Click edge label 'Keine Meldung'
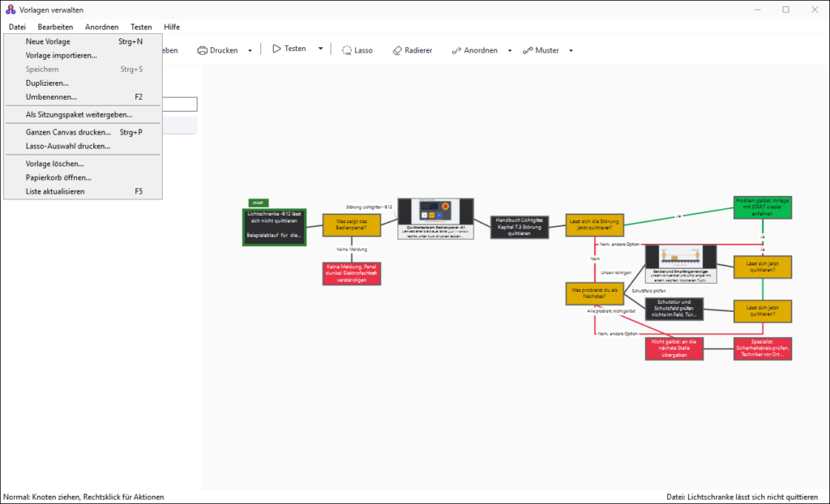Screen dimensions: 830x504 (x=352, y=249)
